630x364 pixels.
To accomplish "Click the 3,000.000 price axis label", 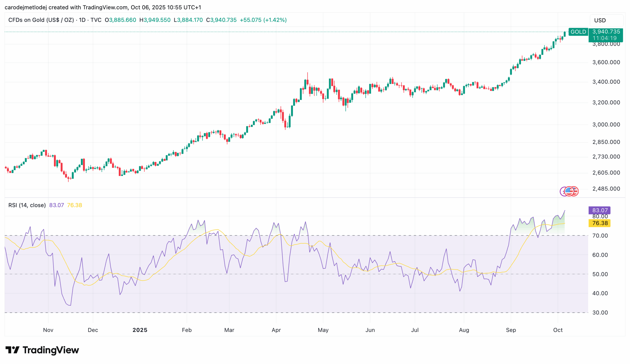I will pos(606,125).
